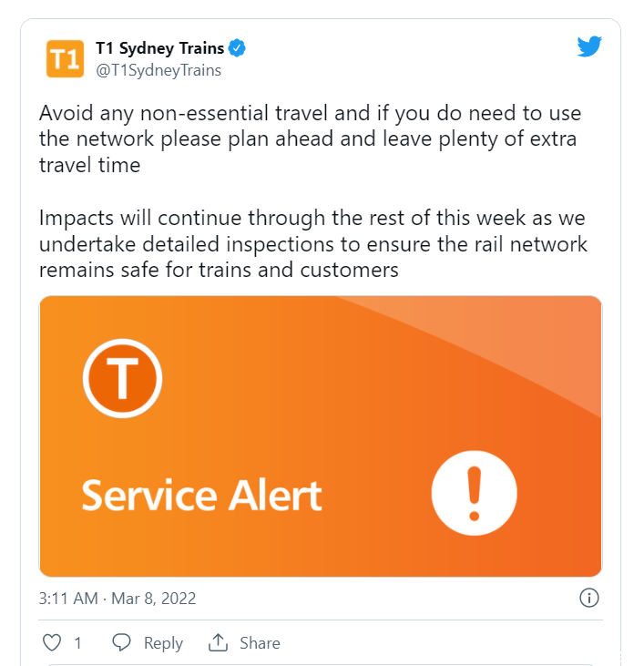Click the Share label
This screenshot has height=666, width=644.
(x=260, y=643)
